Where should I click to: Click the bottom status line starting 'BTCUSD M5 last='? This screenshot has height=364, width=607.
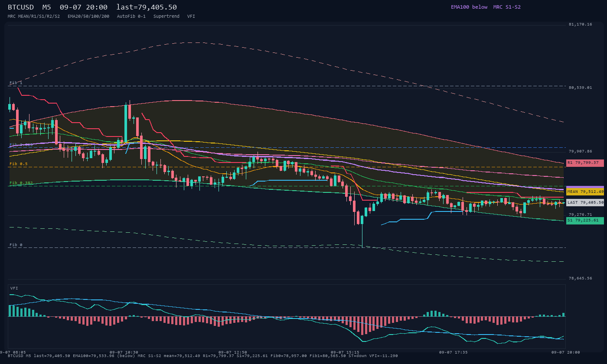tap(203, 356)
